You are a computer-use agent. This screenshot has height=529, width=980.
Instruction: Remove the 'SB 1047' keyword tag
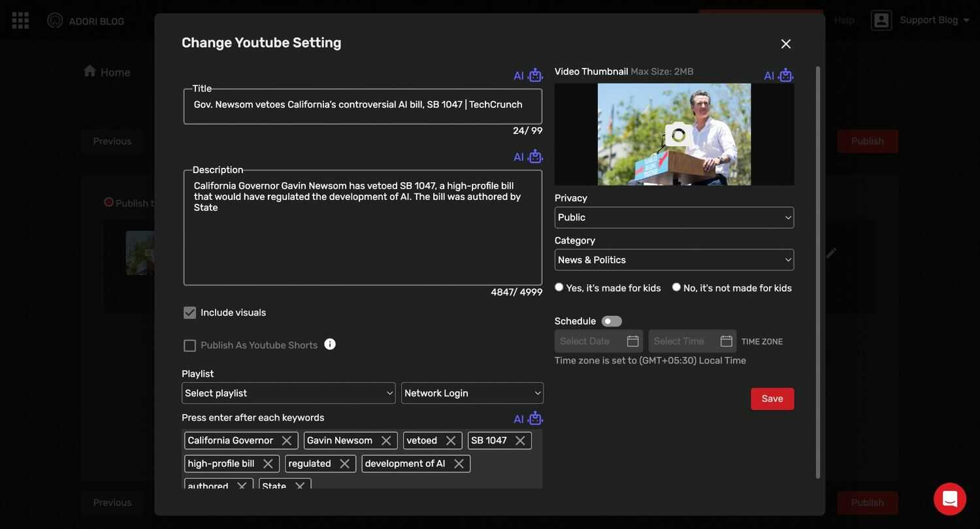click(x=520, y=441)
